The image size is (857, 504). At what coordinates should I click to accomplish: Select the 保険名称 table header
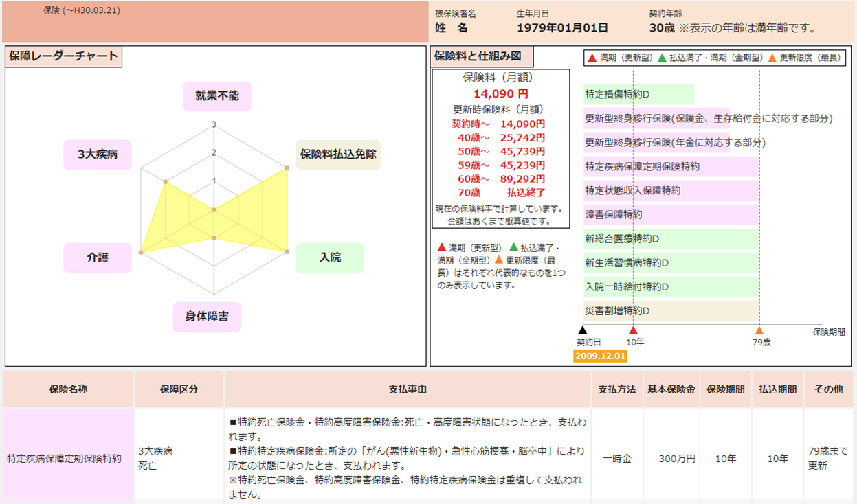pos(68,389)
